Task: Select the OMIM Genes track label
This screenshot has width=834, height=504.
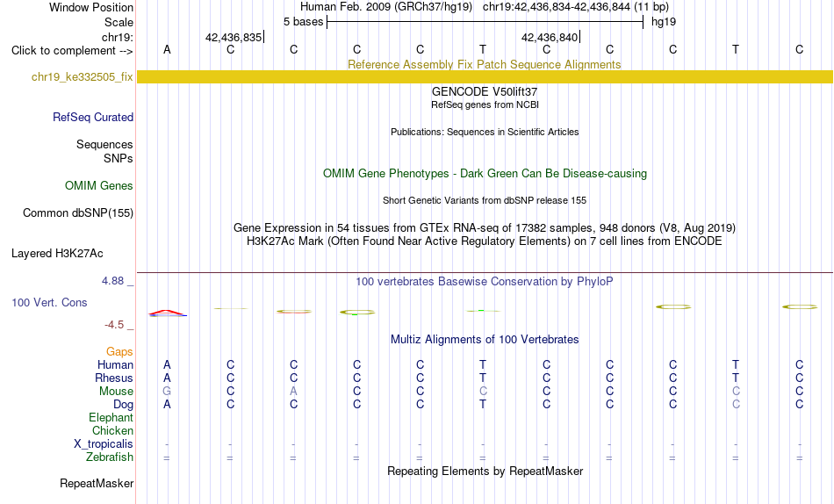Action: pos(99,186)
